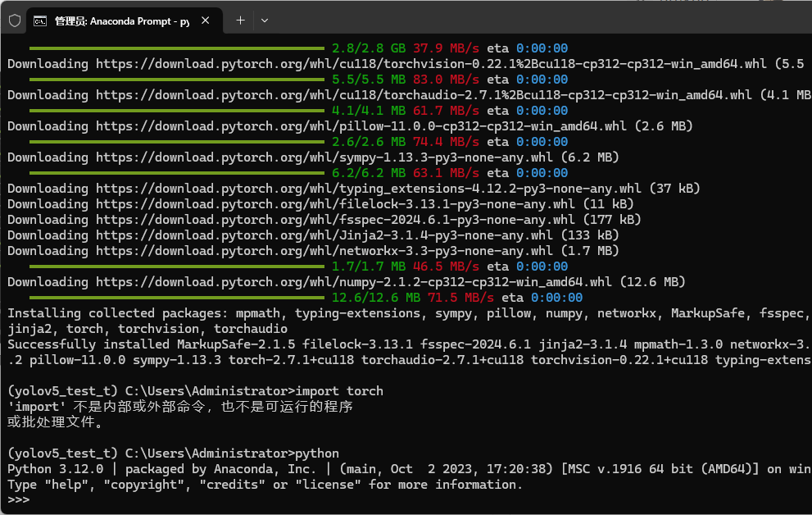
Task: Click the 12.6/12.6 MB progress bar
Action: pos(177,298)
